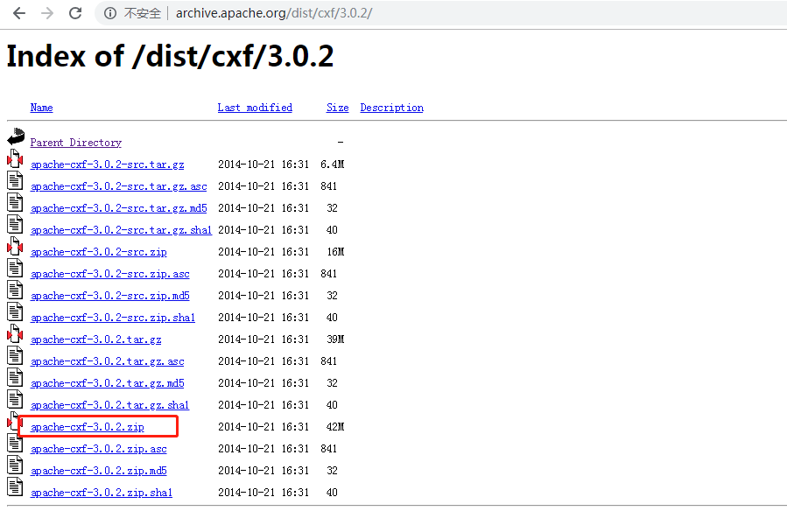Click the refresh page icon

75,13
